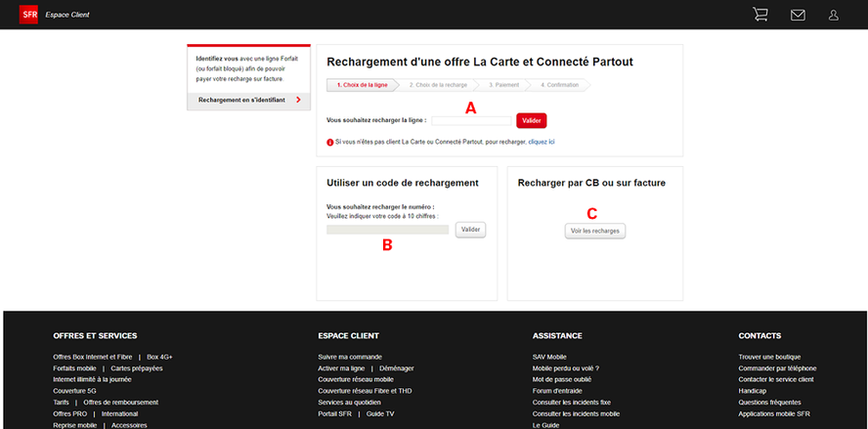Click 'Espace Client' header text
Image resolution: width=868 pixels, height=429 pixels.
pyautogui.click(x=67, y=15)
